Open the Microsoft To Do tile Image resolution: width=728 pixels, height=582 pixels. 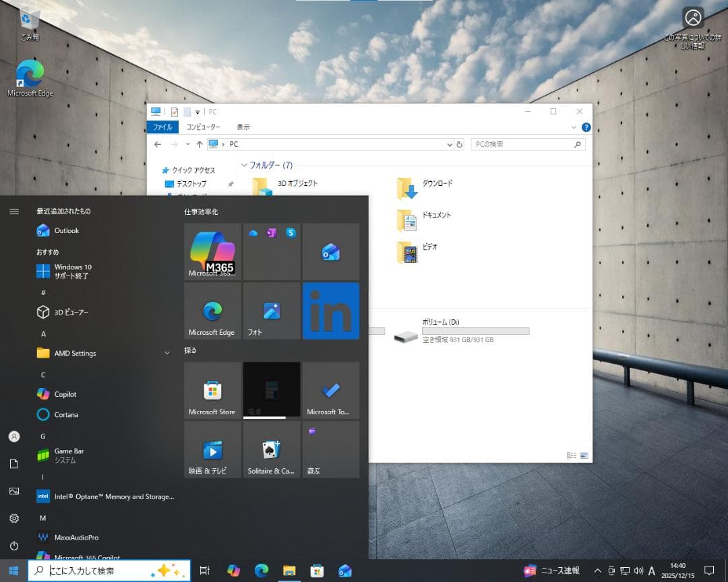click(330, 391)
